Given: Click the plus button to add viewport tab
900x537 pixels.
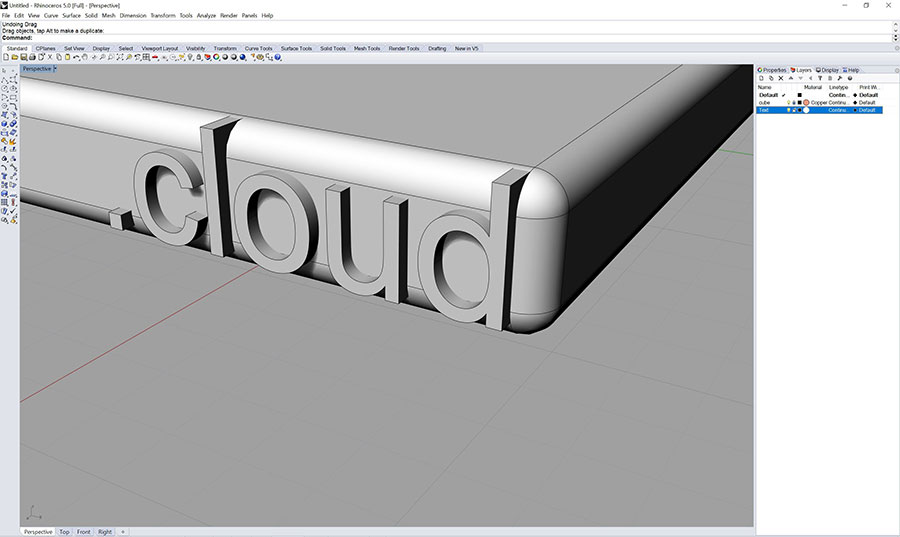Looking at the screenshot, I should pyautogui.click(x=122, y=532).
